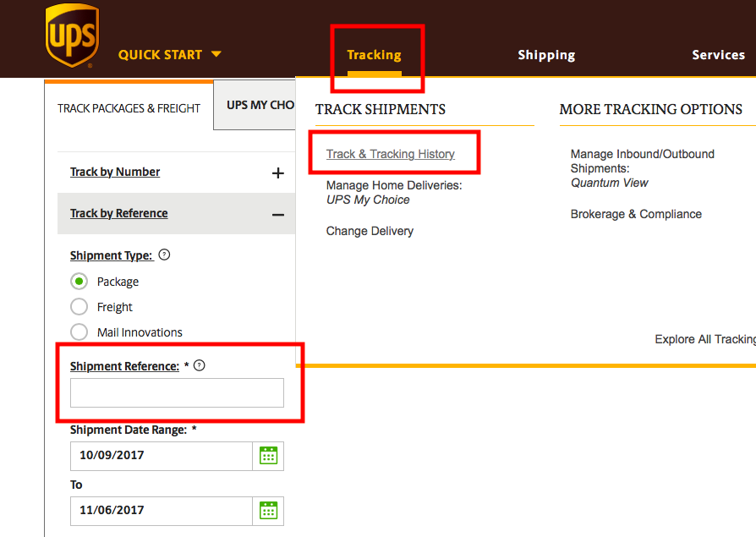Viewport: 756px width, 537px height.
Task: Click the TRACK SHIPMENTS heading
Action: pyautogui.click(x=381, y=109)
